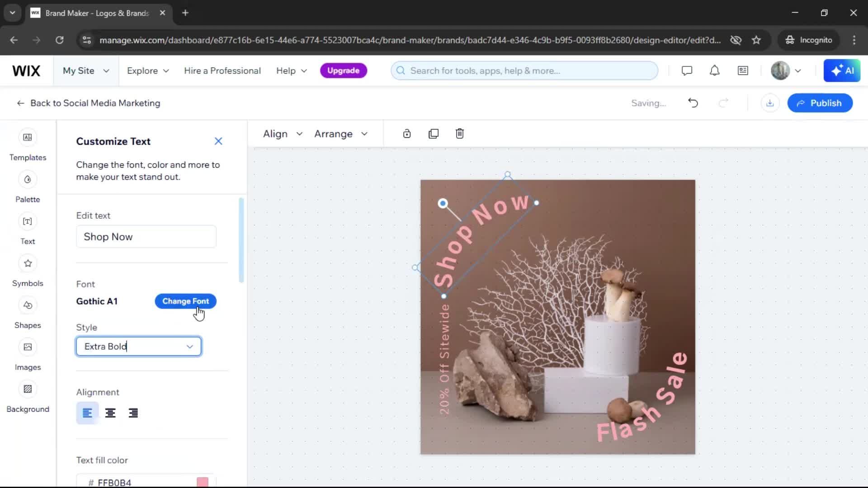Screen dimensions: 868x488
Task: View site information icon in address bar
Action: tap(87, 40)
